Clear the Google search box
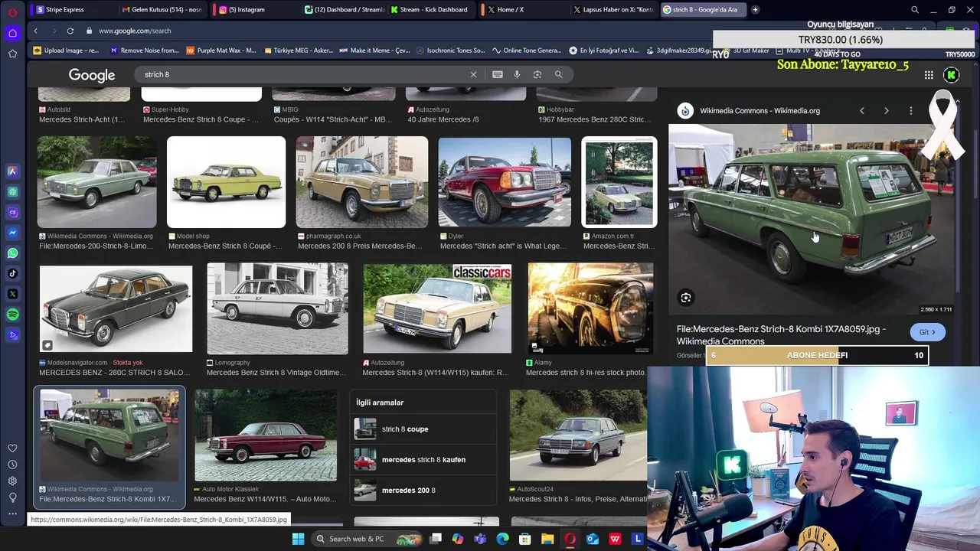Image resolution: width=980 pixels, height=551 pixels. (x=473, y=74)
